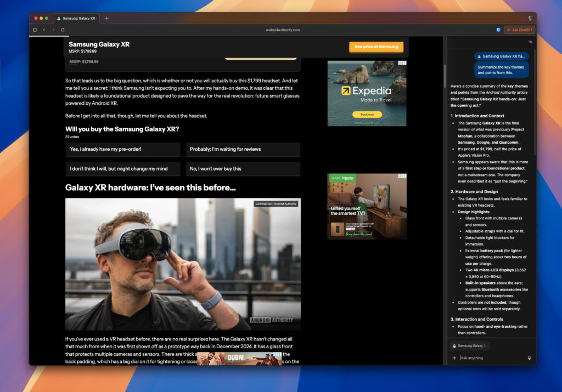Open a new browser tab
Screen dimensions: 562x392
[x=106, y=18]
